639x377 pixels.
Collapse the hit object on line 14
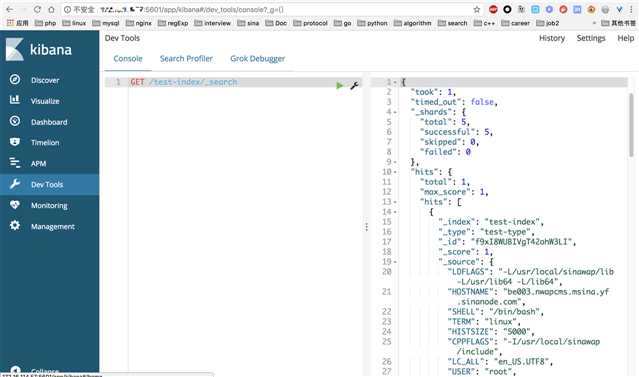point(395,212)
